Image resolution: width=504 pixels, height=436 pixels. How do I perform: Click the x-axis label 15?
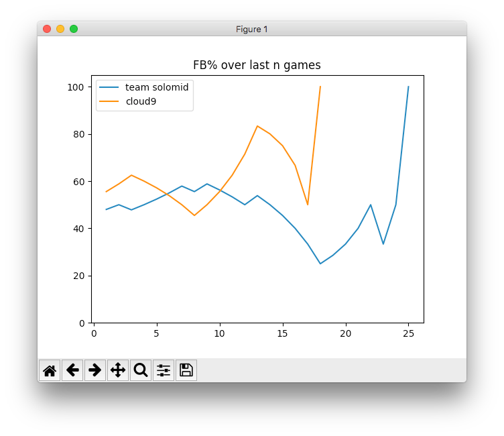[283, 333]
